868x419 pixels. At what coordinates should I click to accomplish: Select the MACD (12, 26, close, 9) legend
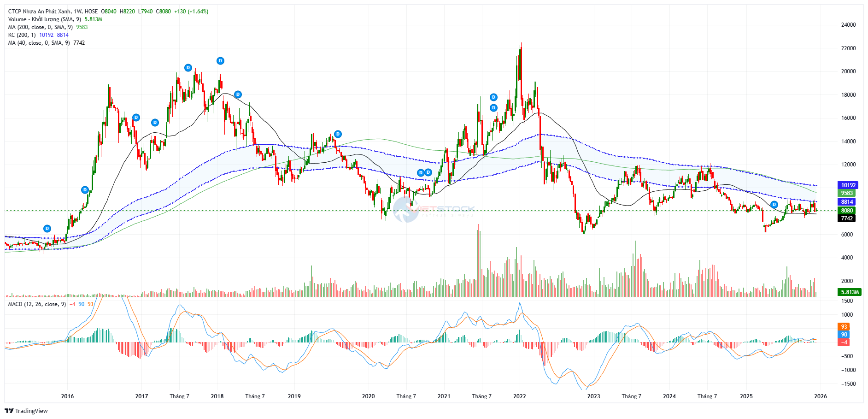pyautogui.click(x=37, y=304)
